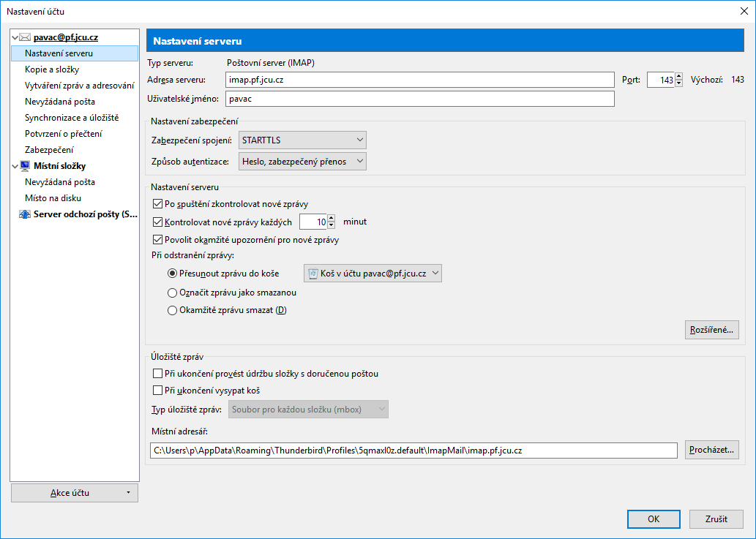The width and height of the screenshot is (756, 539).
Task: Select Označit zprávu jako smazanou radio
Action: 172,293
